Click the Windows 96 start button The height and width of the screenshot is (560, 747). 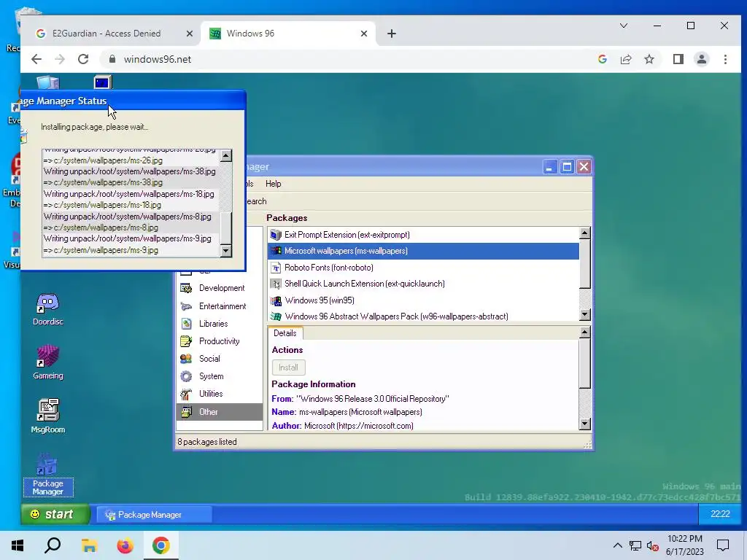tap(55, 514)
